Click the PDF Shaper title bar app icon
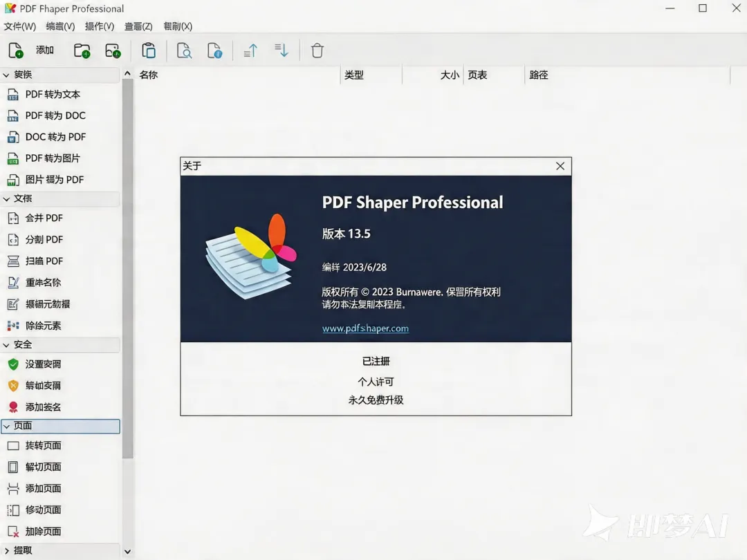The height and width of the screenshot is (560, 747). coord(10,8)
